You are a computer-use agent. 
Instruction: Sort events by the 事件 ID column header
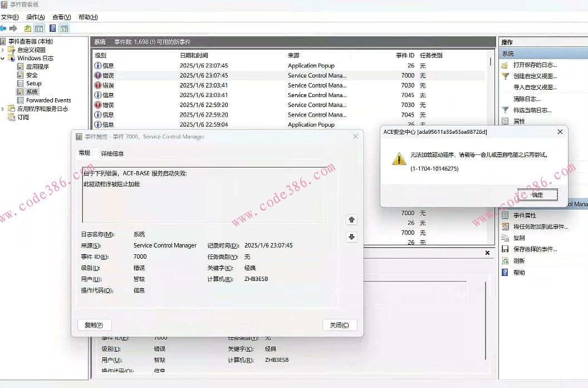(x=405, y=56)
